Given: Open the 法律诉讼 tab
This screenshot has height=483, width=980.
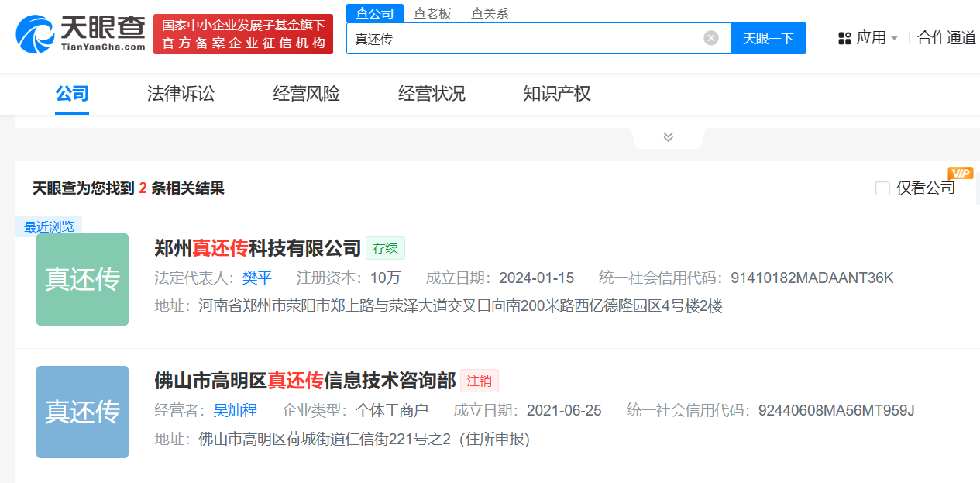Looking at the screenshot, I should (180, 93).
